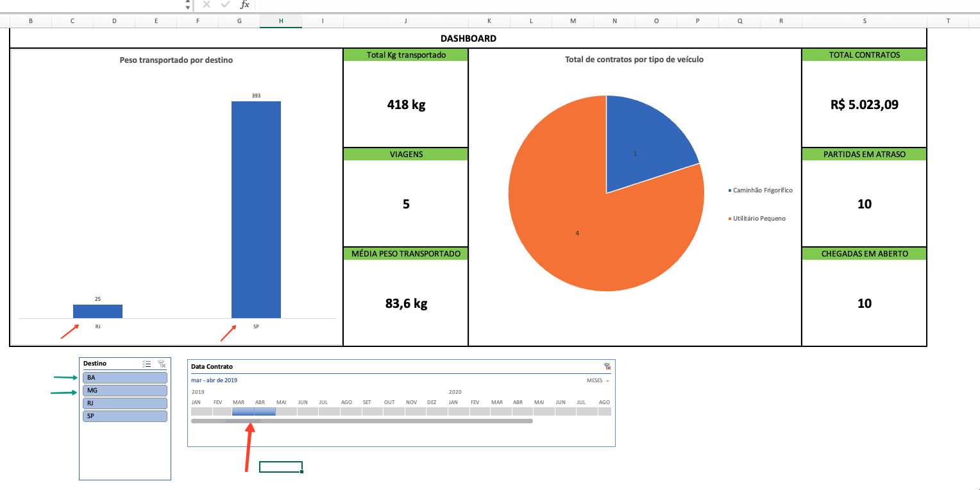Click the active cell outlined below timeline
980x490 pixels.
click(x=281, y=467)
